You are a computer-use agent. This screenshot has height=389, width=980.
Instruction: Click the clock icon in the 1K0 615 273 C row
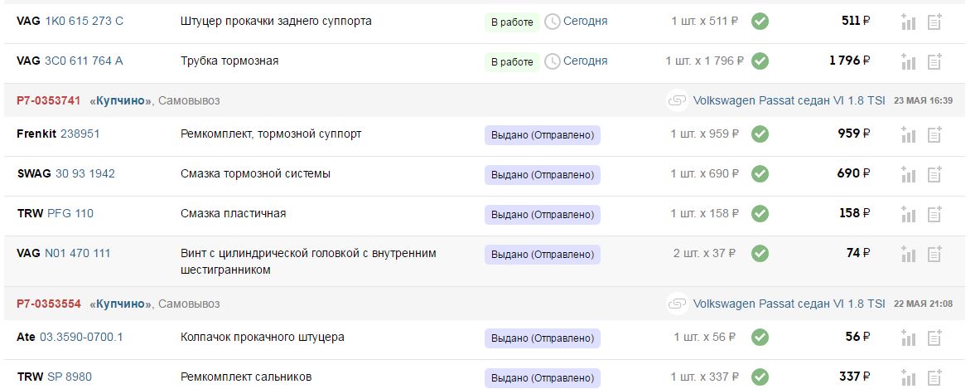[553, 22]
